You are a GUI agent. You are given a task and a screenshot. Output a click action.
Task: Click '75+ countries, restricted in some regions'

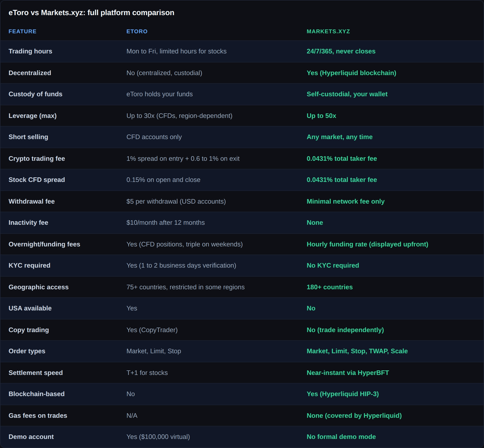pyautogui.click(x=185, y=287)
